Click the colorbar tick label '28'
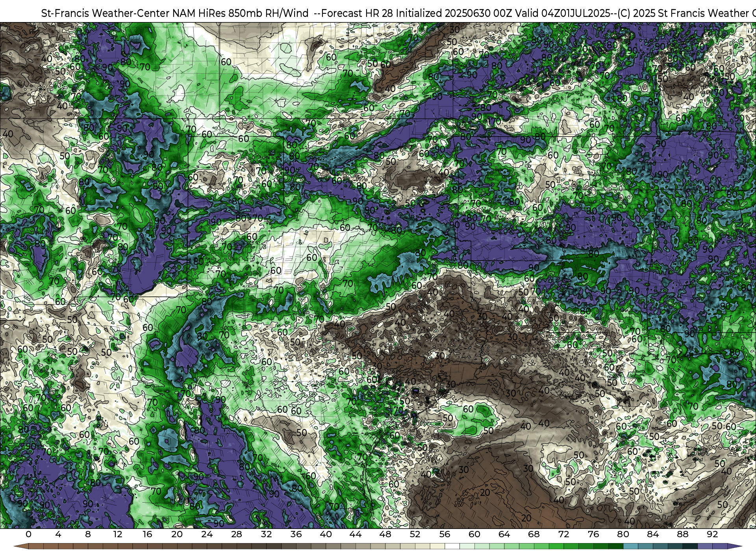Viewport: 756px width, 551px height. (237, 534)
